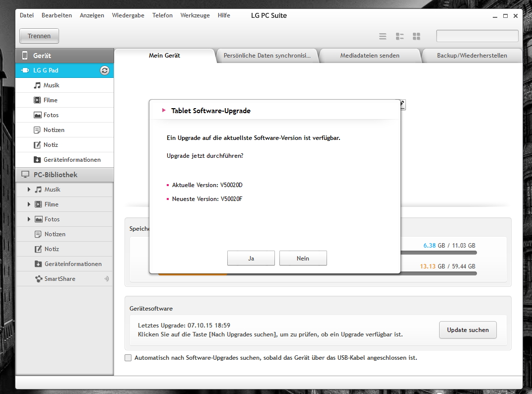Switch to Persönliche Daten synchronisieren tab

pos(267,56)
